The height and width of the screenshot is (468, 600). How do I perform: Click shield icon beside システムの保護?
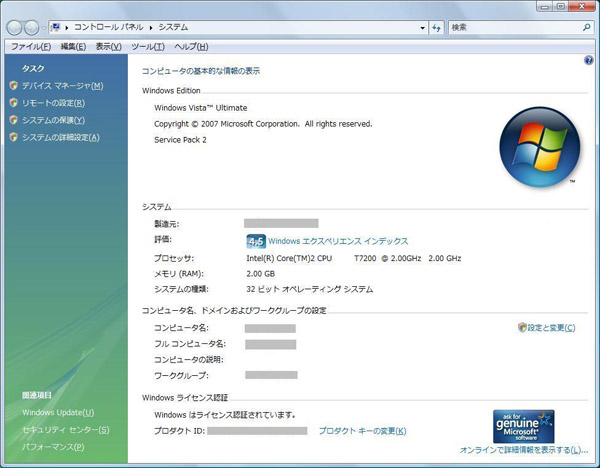click(x=14, y=120)
